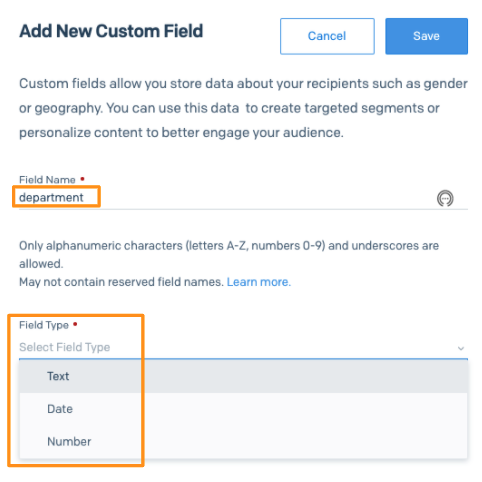Choose Date from the field type list

pyautogui.click(x=243, y=409)
